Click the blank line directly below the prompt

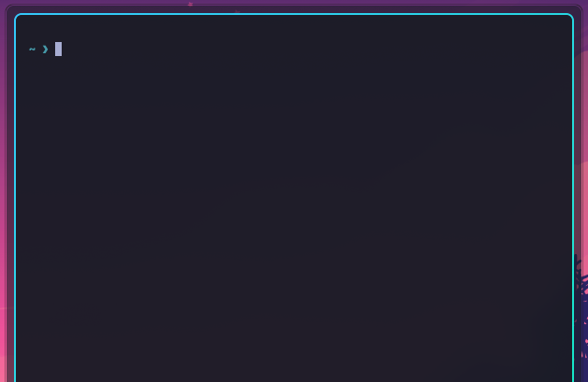click(294, 64)
